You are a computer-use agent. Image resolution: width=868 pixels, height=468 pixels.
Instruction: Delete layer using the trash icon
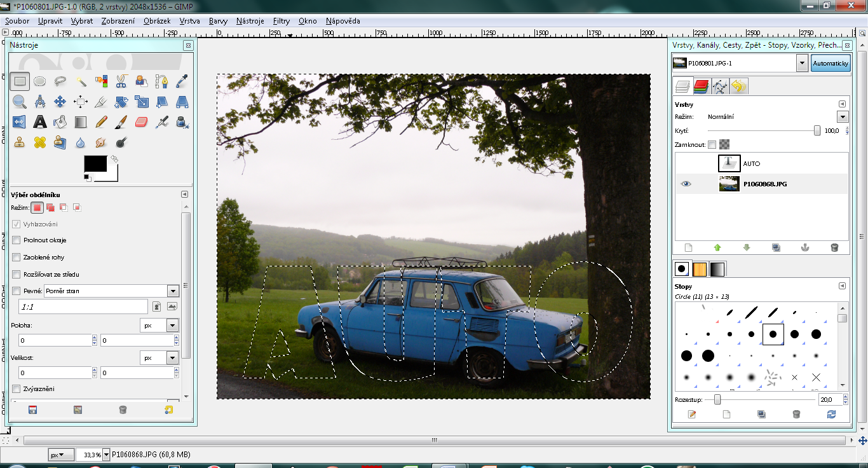(x=834, y=248)
